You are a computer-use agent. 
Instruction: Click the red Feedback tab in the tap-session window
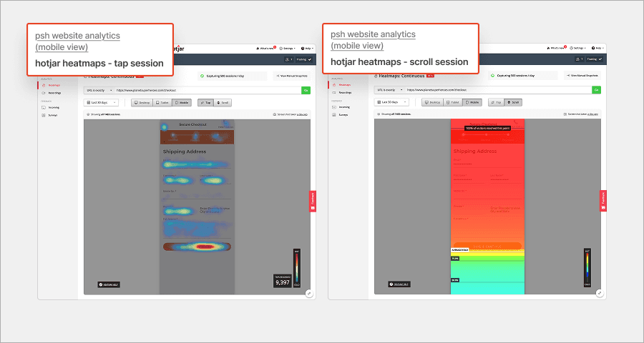[x=313, y=202]
